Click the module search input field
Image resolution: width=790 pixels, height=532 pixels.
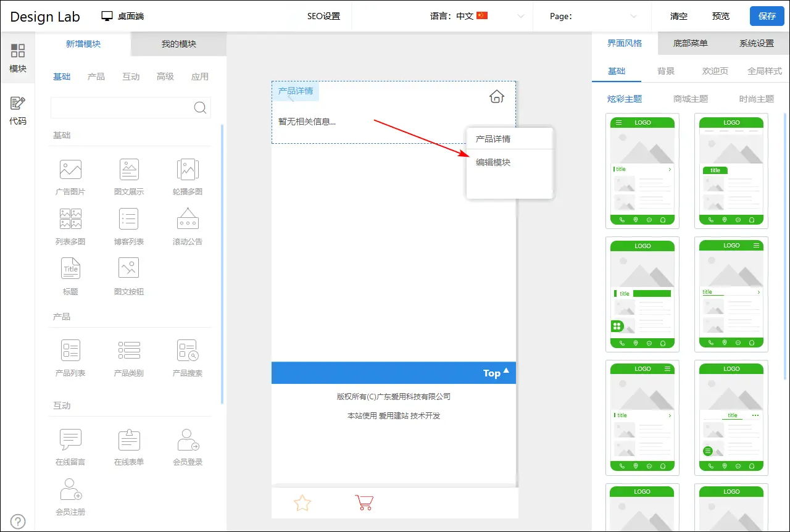click(122, 107)
